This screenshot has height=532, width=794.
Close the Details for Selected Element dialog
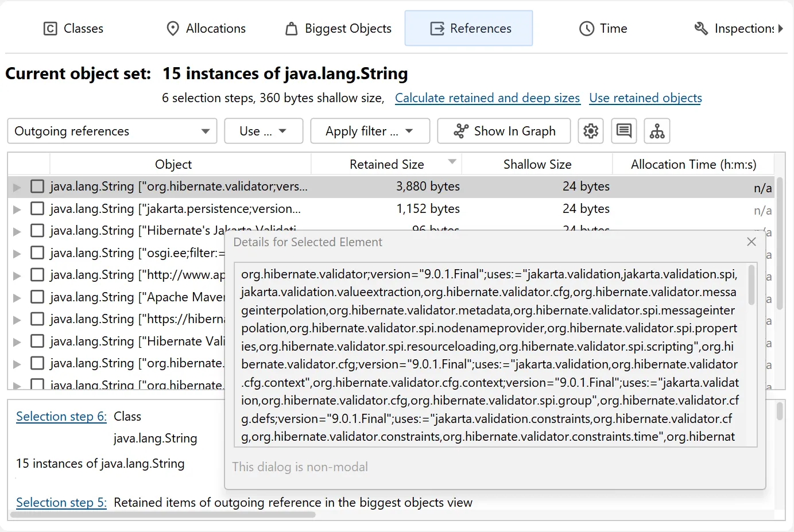(x=752, y=242)
